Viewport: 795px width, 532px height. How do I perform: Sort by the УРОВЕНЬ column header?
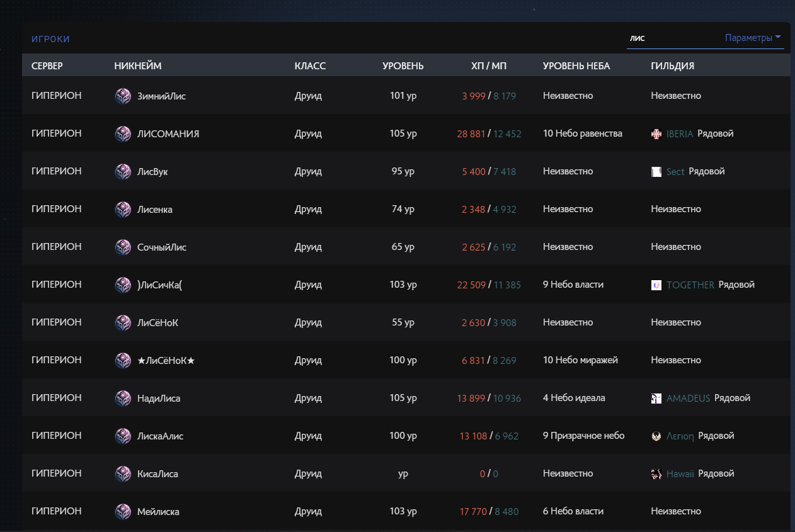click(403, 66)
